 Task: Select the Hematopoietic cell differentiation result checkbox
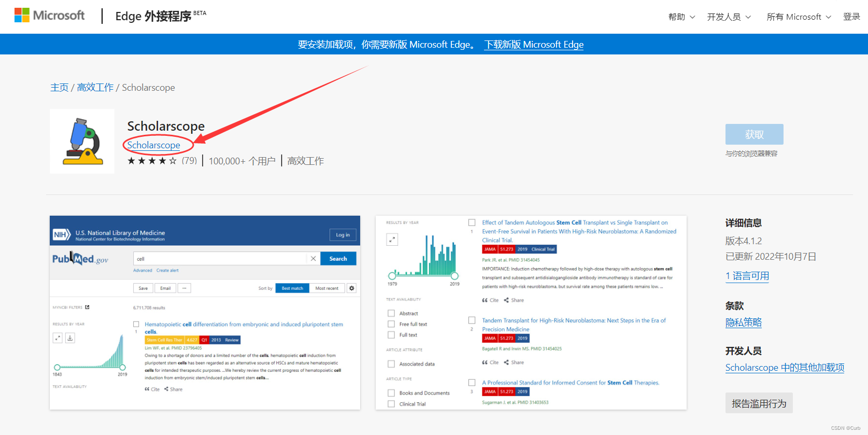tap(136, 324)
